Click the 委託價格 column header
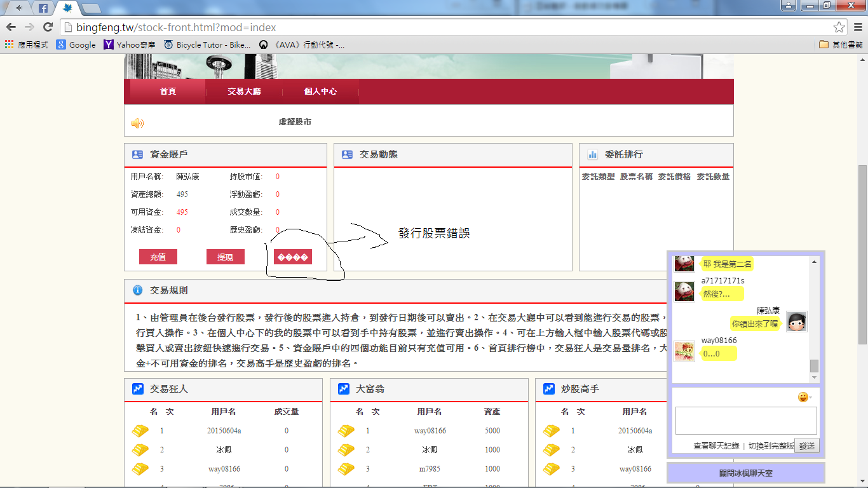 [674, 177]
